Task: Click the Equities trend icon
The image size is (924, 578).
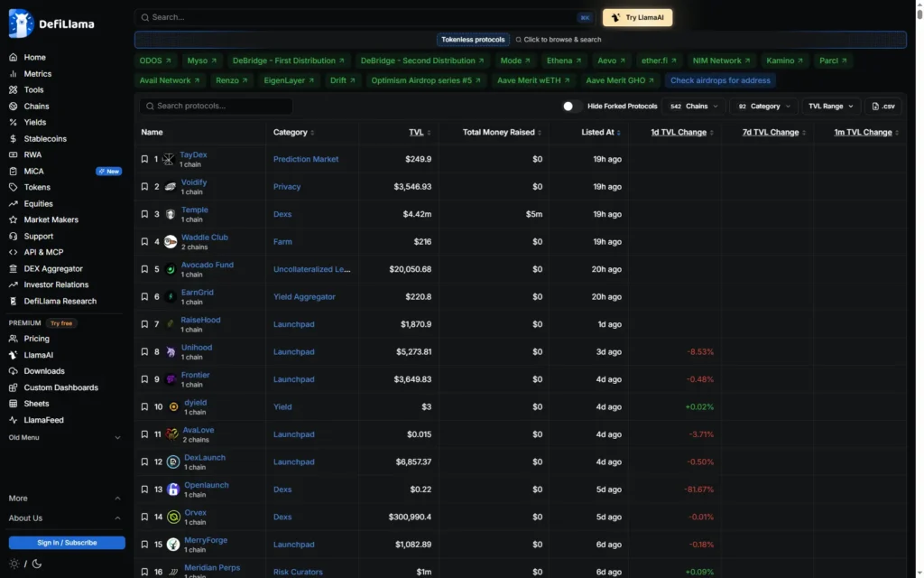Action: point(13,203)
